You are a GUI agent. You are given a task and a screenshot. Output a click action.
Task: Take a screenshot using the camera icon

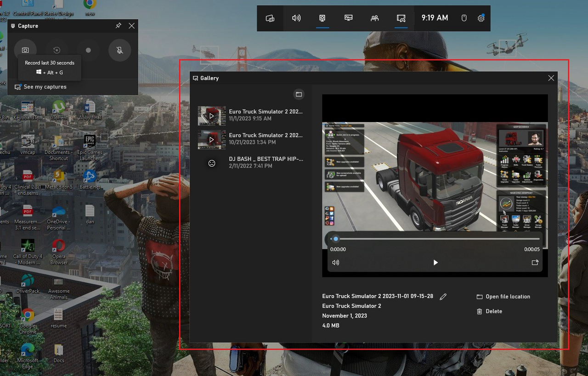click(25, 50)
